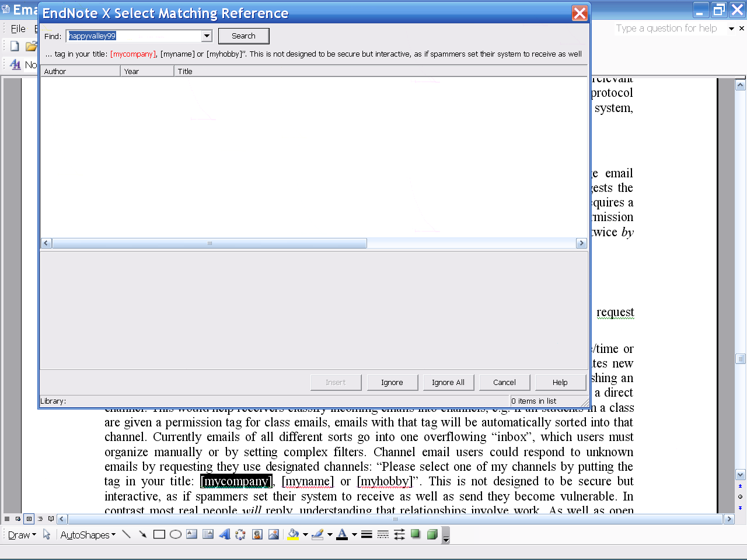Click the '0 items in list' status text
The image size is (747, 560).
point(534,401)
